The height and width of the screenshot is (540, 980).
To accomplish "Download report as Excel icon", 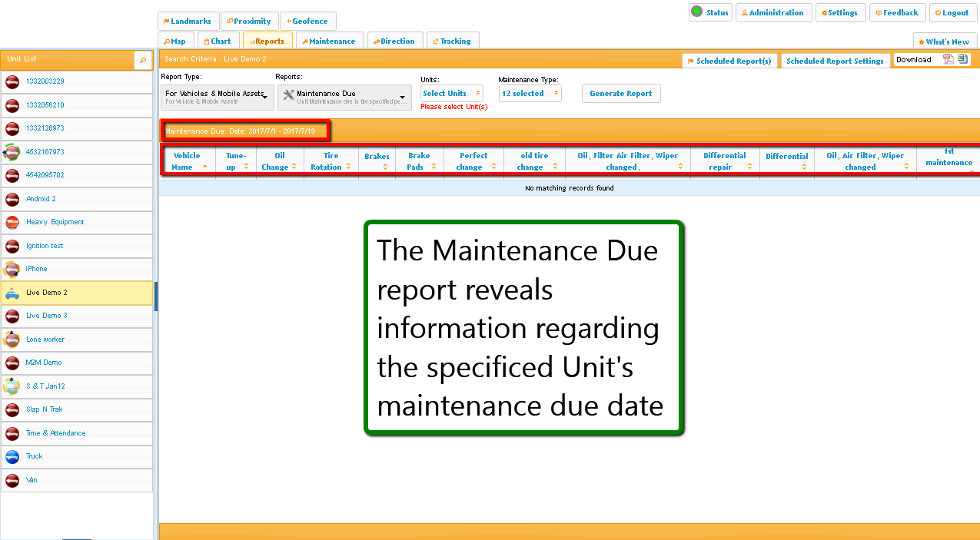I will (962, 60).
